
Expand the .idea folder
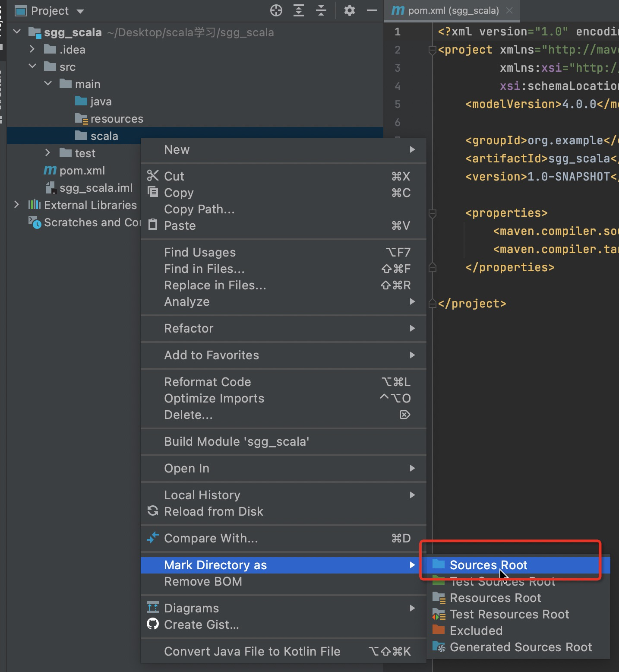tap(32, 49)
